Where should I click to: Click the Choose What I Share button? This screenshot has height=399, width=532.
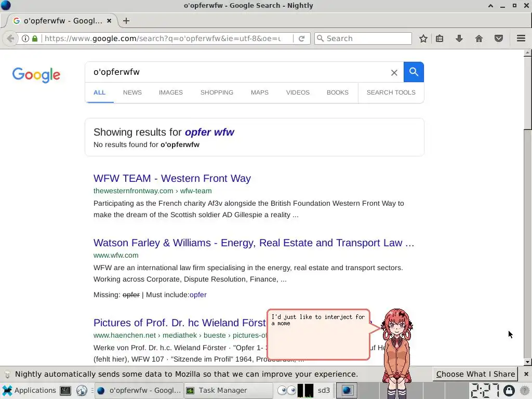(x=475, y=374)
